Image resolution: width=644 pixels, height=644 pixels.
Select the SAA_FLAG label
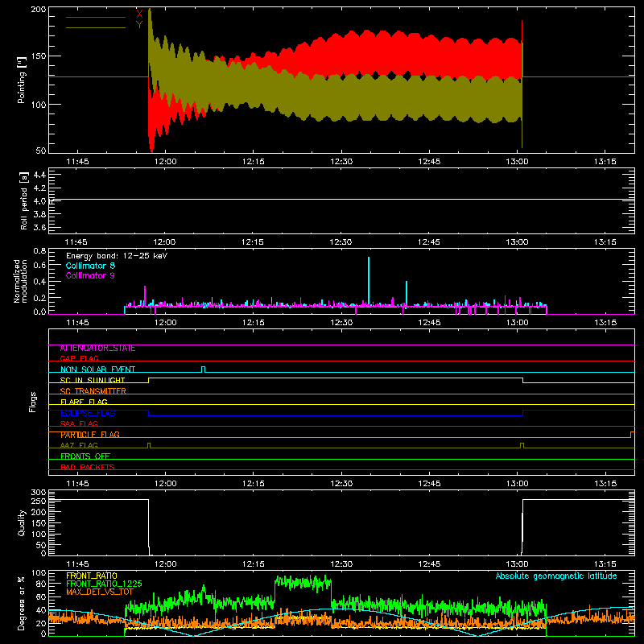[79, 423]
